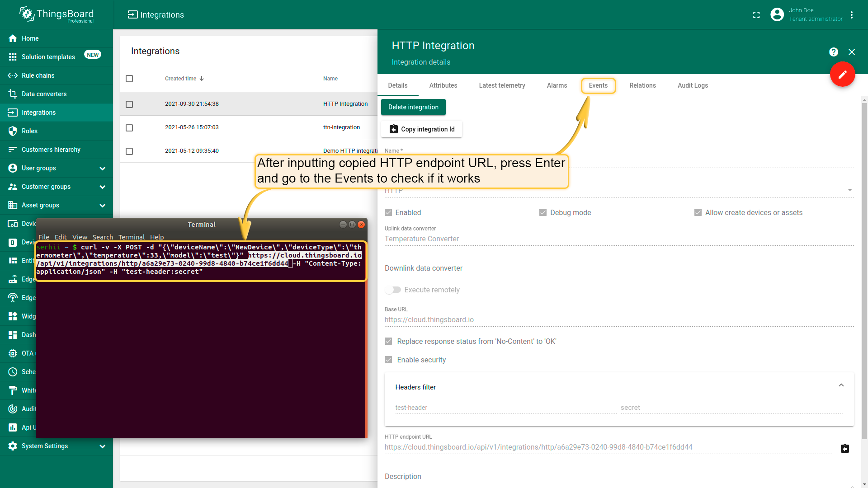
Task: Open three-dot user menu
Action: coord(852,15)
